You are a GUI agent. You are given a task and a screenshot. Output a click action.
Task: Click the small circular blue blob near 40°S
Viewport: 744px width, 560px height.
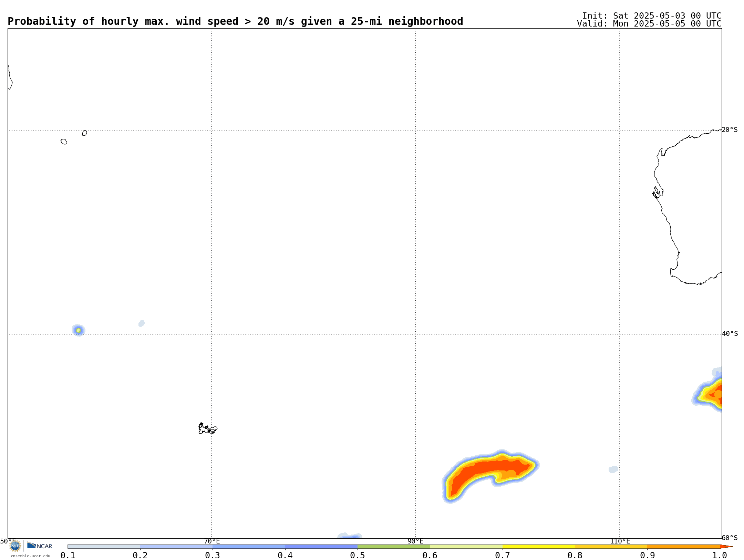pos(79,330)
